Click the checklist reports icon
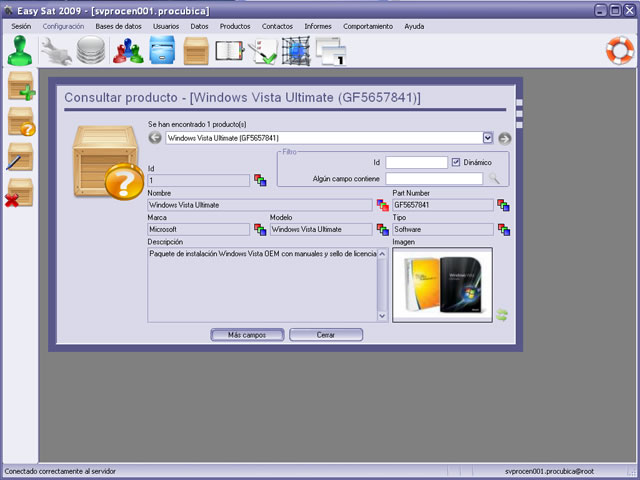640x480 pixels. (x=262, y=51)
